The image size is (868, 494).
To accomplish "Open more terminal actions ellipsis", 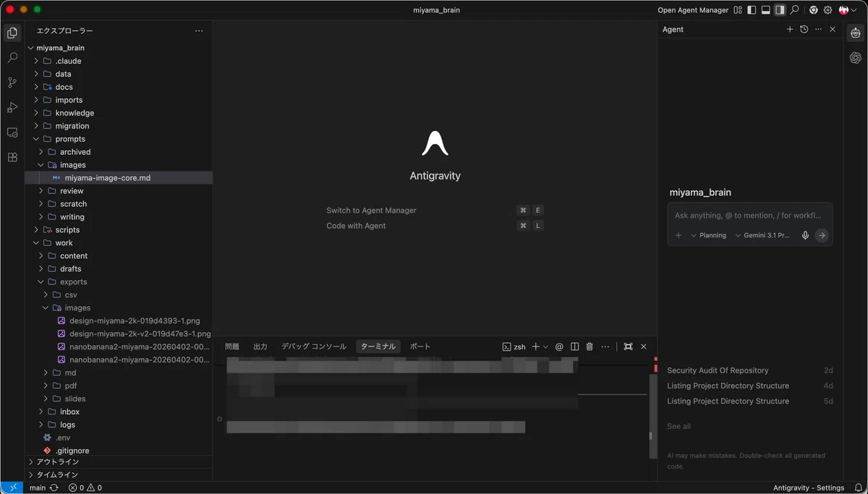I will click(x=605, y=347).
